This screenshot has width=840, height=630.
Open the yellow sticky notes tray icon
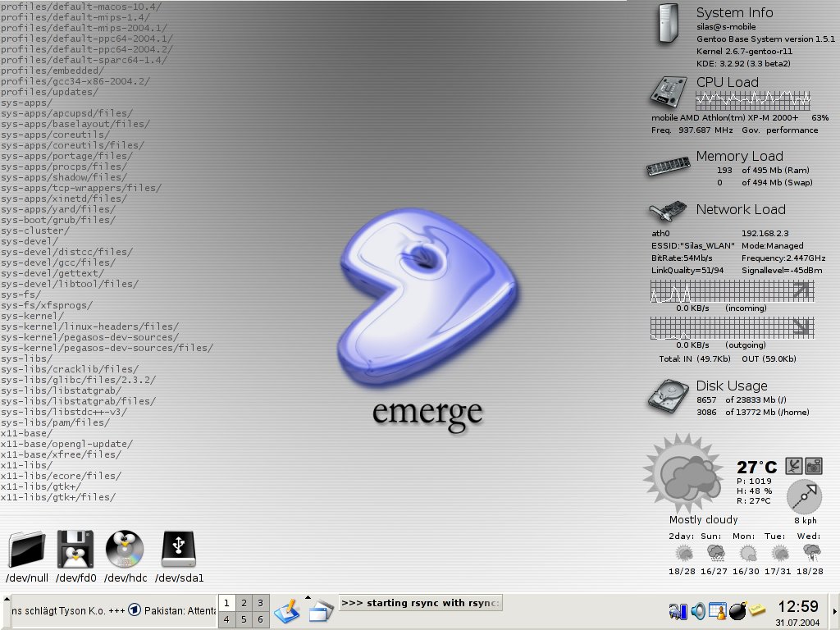[757, 609]
